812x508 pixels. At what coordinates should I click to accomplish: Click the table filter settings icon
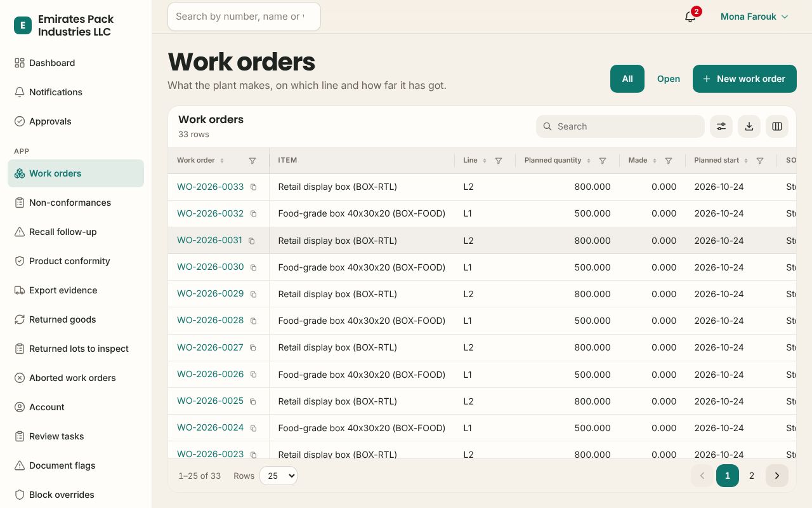pos(721,126)
